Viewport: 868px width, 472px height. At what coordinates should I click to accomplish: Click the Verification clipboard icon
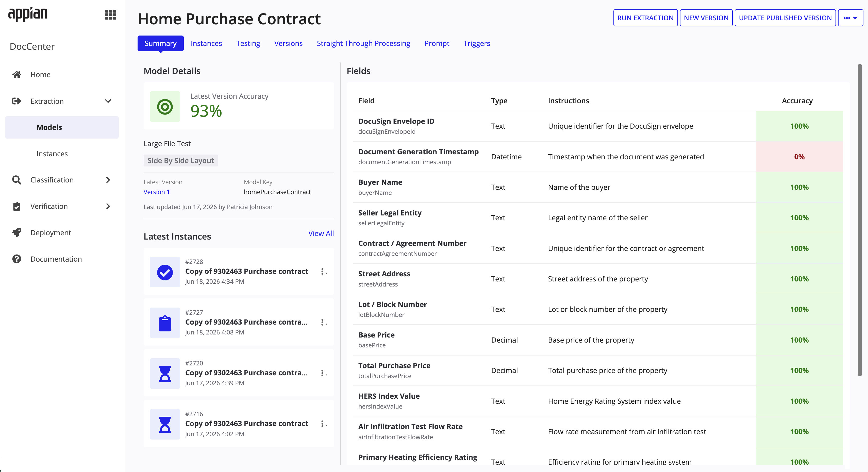coord(16,206)
